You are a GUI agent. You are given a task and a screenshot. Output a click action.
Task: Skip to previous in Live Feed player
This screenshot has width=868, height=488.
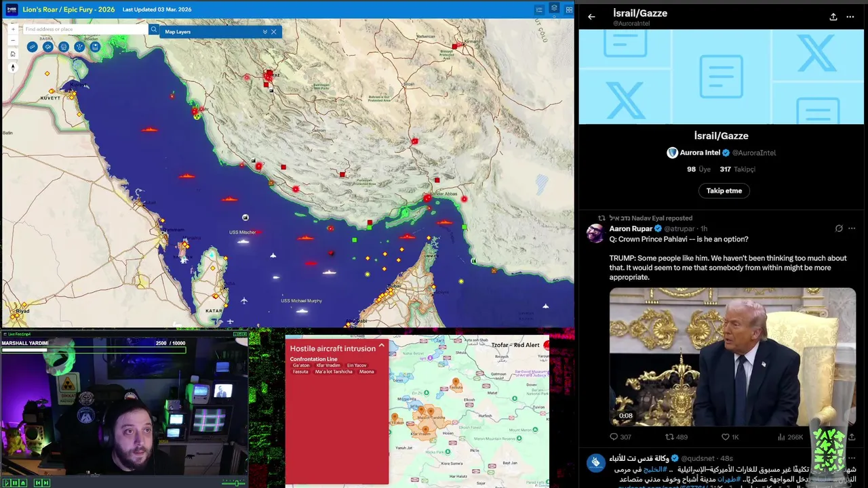pyautogui.click(x=38, y=483)
